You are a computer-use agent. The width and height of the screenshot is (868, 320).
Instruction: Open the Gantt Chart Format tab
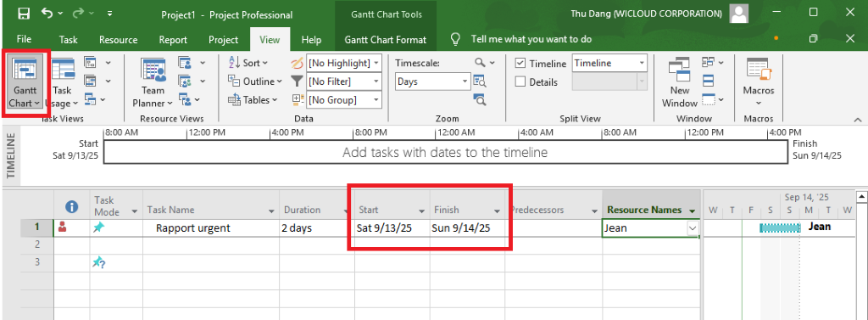(x=386, y=39)
